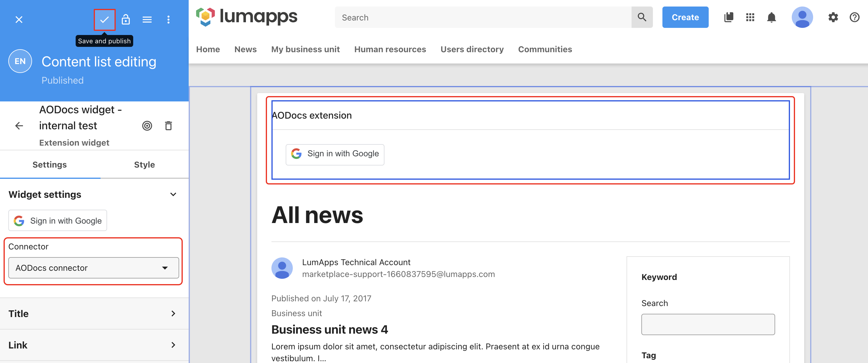Screen dimensions: 868x363
Task: Click the marketplace-support email address
Action: pos(398,274)
